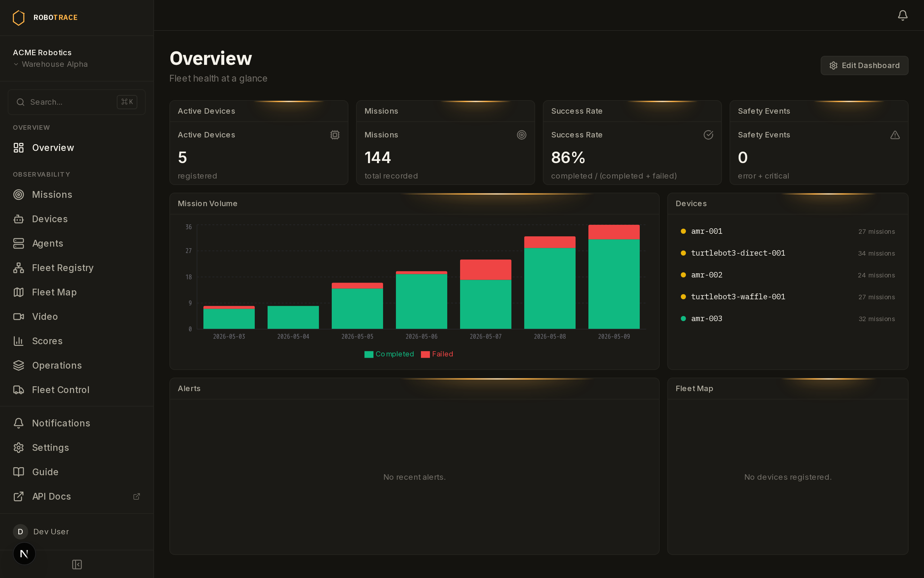Click the Operations layers icon
Image resolution: width=924 pixels, height=578 pixels.
[18, 365]
